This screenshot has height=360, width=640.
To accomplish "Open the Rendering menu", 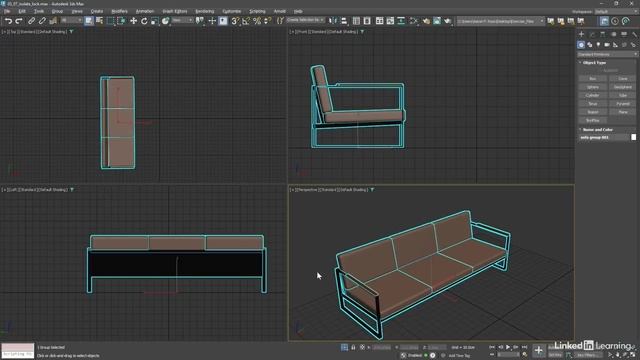I will coord(204,11).
